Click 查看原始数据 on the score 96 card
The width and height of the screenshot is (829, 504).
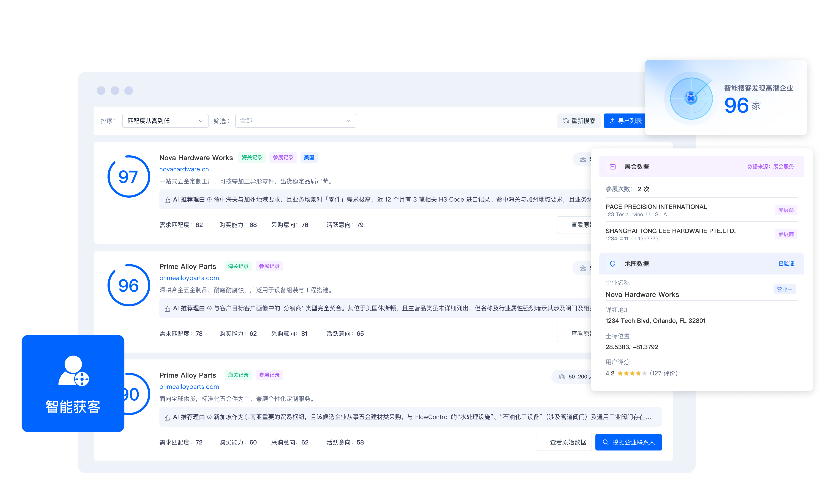pos(574,334)
